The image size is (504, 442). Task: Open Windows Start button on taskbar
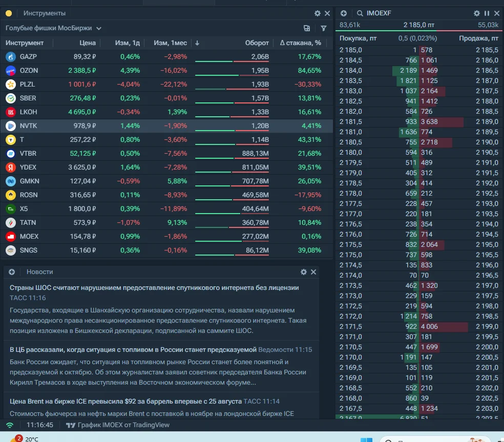366,440
